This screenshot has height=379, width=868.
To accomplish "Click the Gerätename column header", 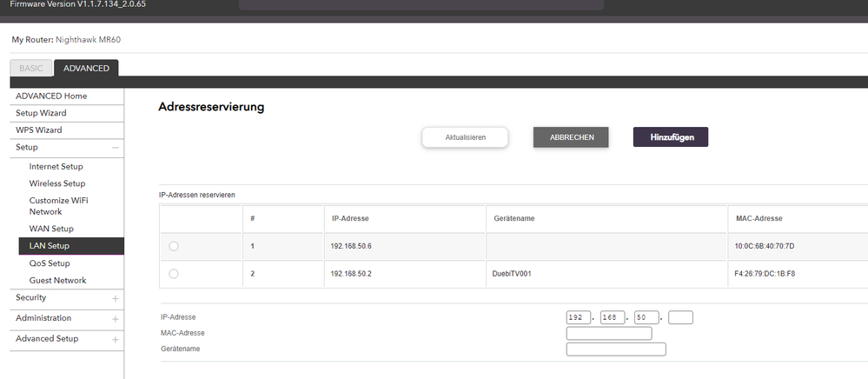I will pos(514,218).
